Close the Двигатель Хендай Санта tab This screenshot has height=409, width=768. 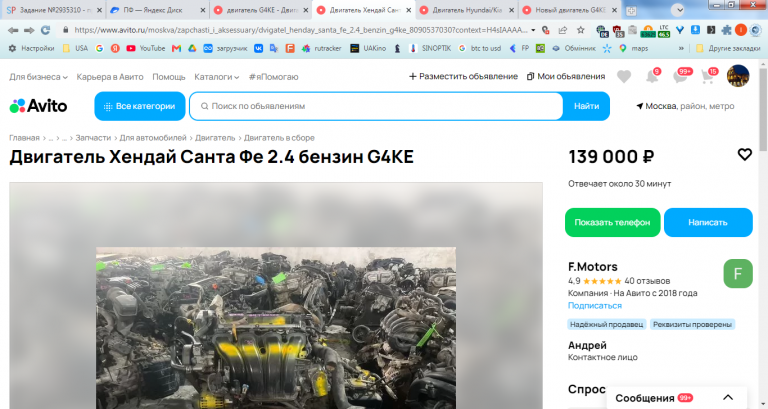(408, 10)
